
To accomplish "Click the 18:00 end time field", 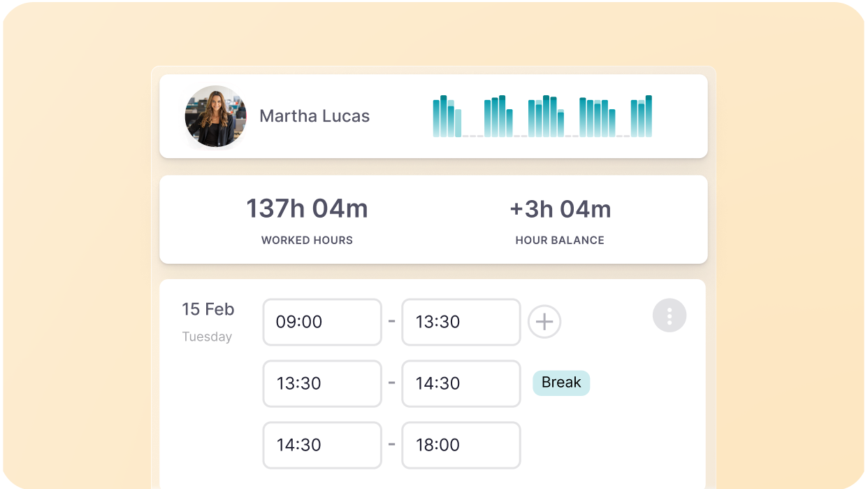I will pos(461,445).
